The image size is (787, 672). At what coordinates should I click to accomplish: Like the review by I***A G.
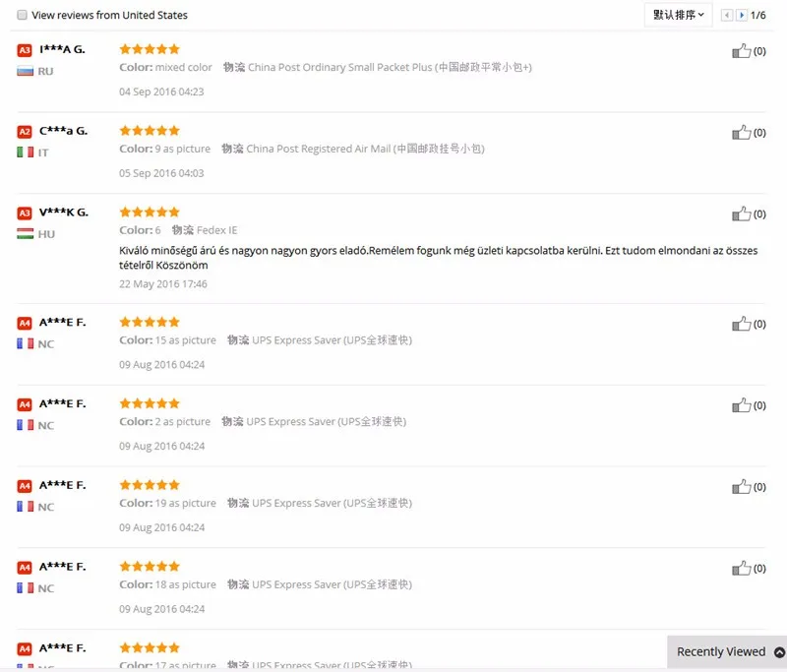(741, 50)
